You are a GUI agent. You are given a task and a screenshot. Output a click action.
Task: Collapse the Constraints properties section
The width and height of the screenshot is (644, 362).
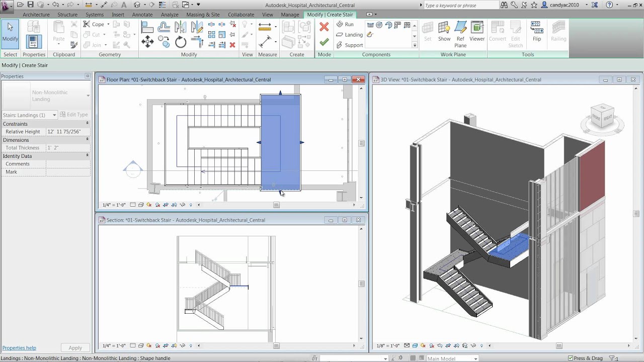tap(87, 123)
